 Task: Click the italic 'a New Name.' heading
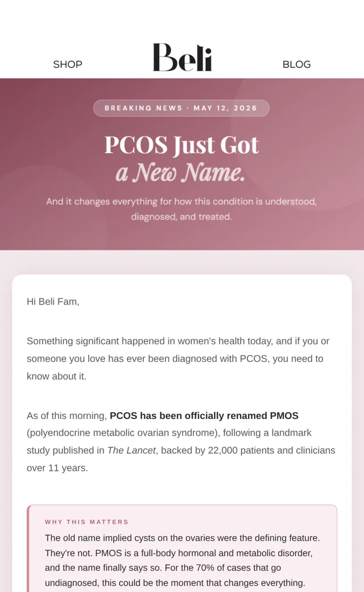(x=180, y=172)
